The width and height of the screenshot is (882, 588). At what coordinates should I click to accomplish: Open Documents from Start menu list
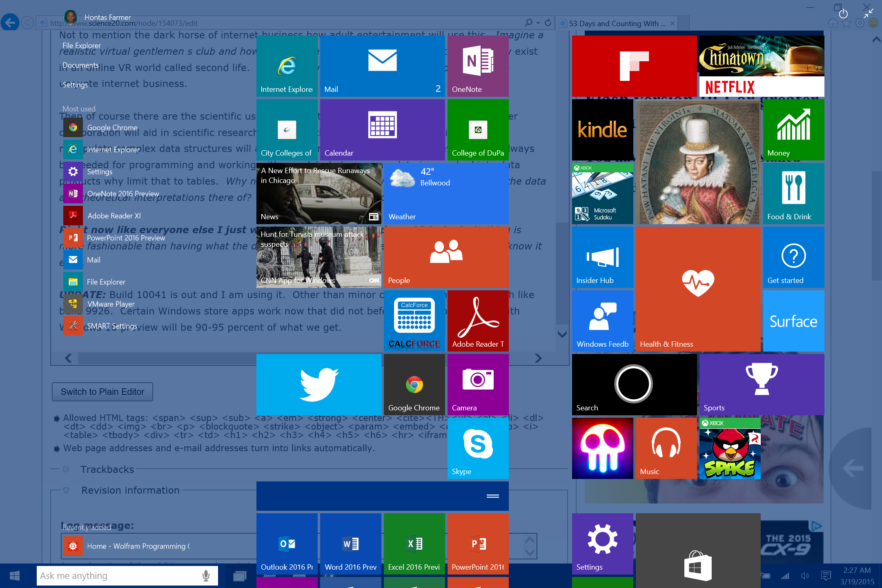[80, 65]
